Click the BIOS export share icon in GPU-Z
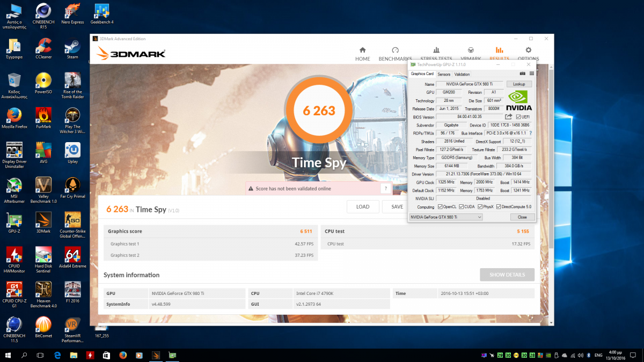Screen dimensions: 644x362 coord(509,117)
